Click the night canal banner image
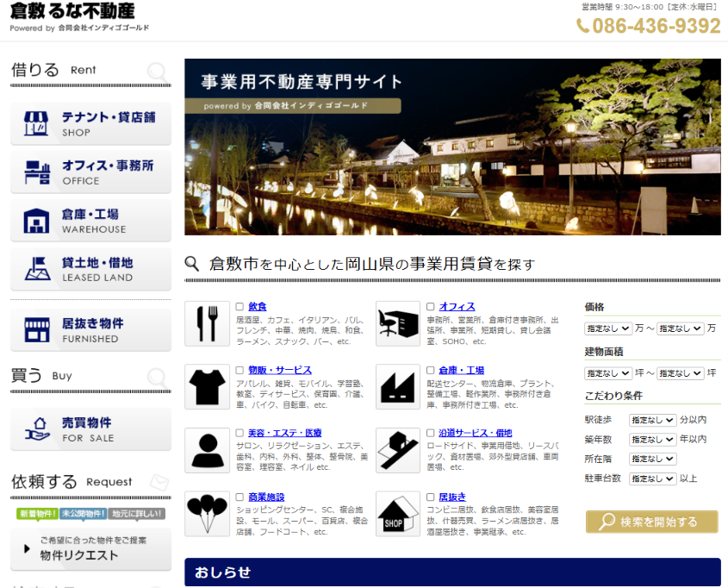 (452, 147)
